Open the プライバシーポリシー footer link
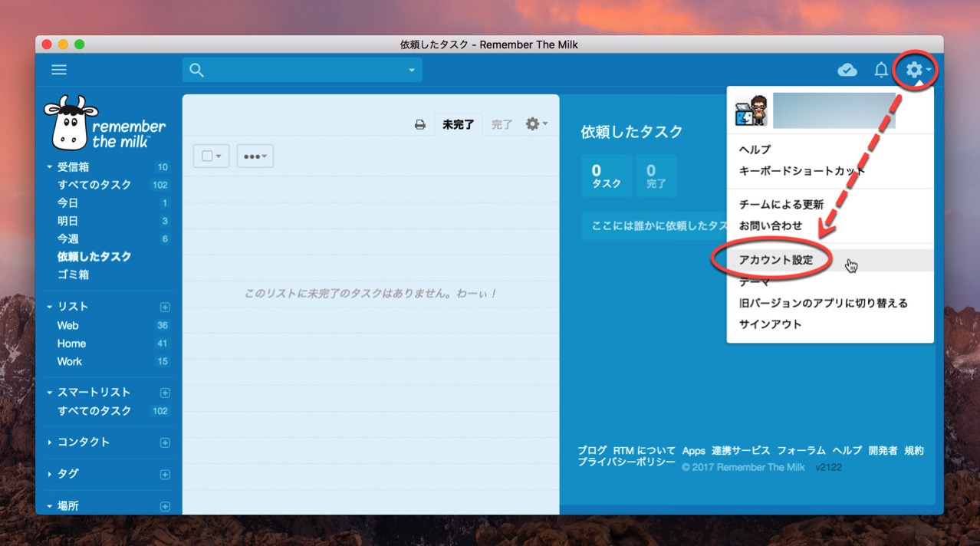The height and width of the screenshot is (546, 980). click(626, 462)
